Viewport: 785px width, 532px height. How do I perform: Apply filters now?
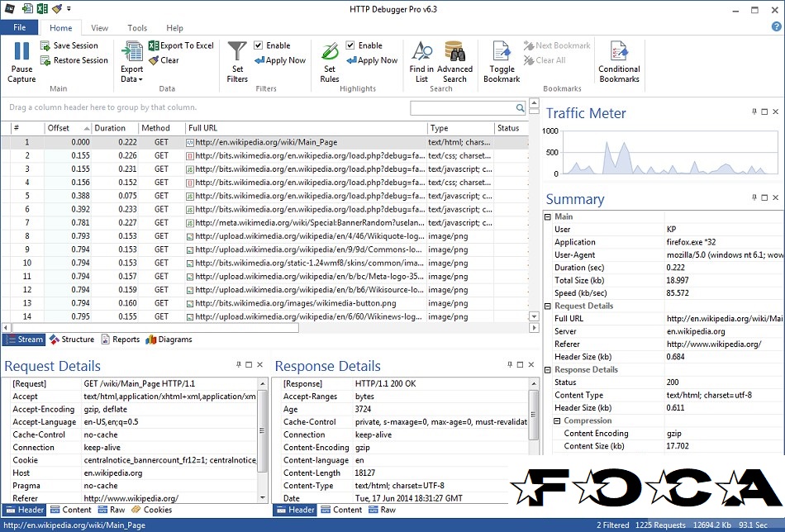point(280,60)
